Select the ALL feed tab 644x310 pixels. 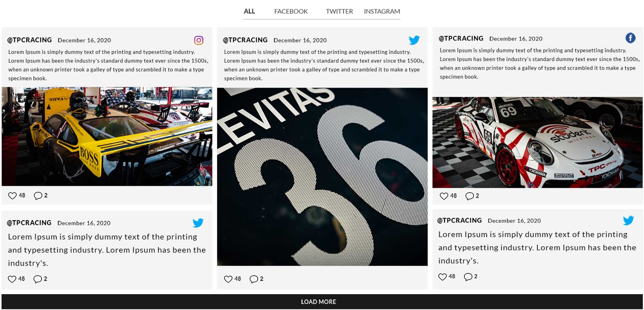pos(249,11)
